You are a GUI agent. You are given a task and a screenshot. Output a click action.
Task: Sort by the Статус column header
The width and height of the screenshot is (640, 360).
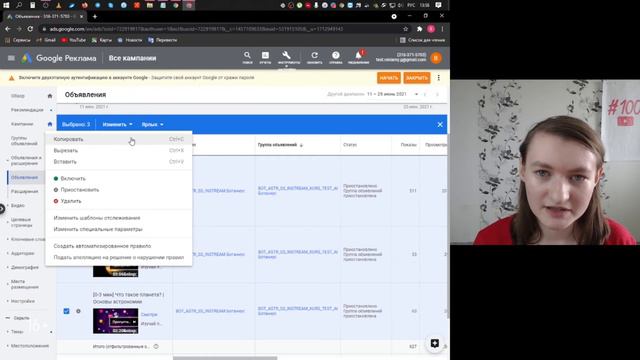coord(350,145)
